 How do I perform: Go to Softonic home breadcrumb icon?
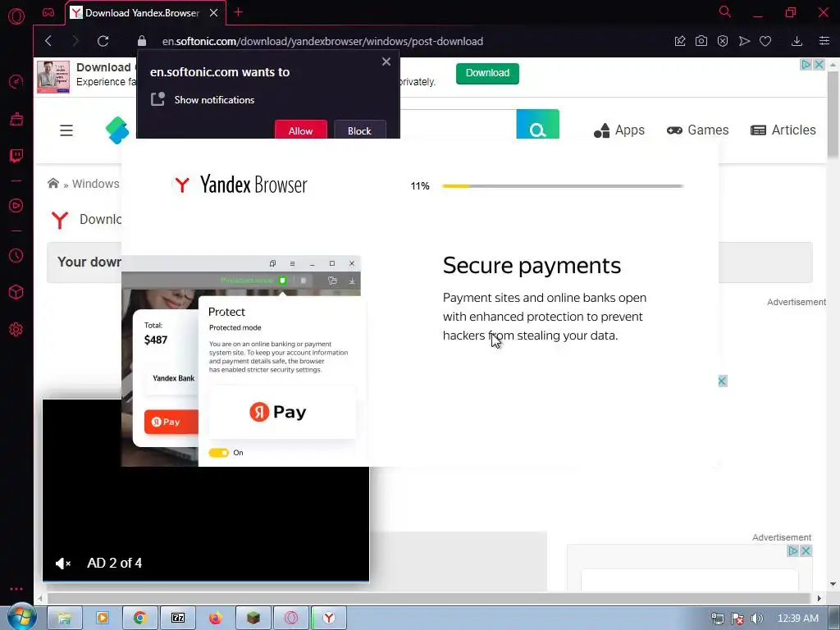tap(53, 183)
